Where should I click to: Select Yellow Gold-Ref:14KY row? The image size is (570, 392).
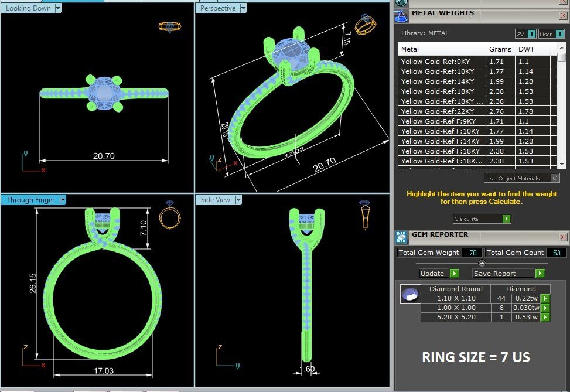coord(441,81)
